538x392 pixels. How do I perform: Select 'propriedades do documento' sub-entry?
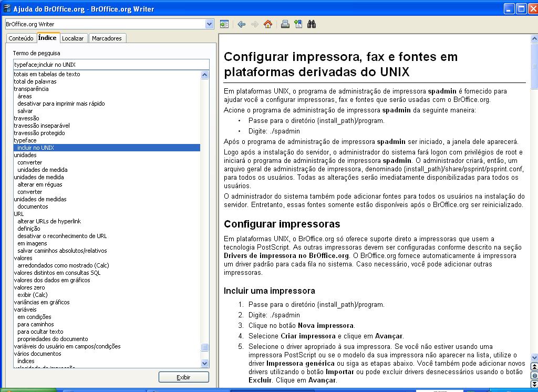point(53,339)
